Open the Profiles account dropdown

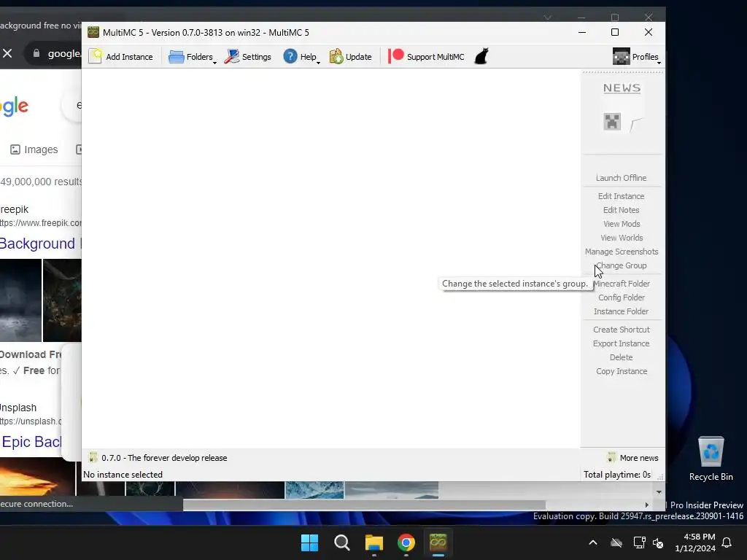point(636,57)
